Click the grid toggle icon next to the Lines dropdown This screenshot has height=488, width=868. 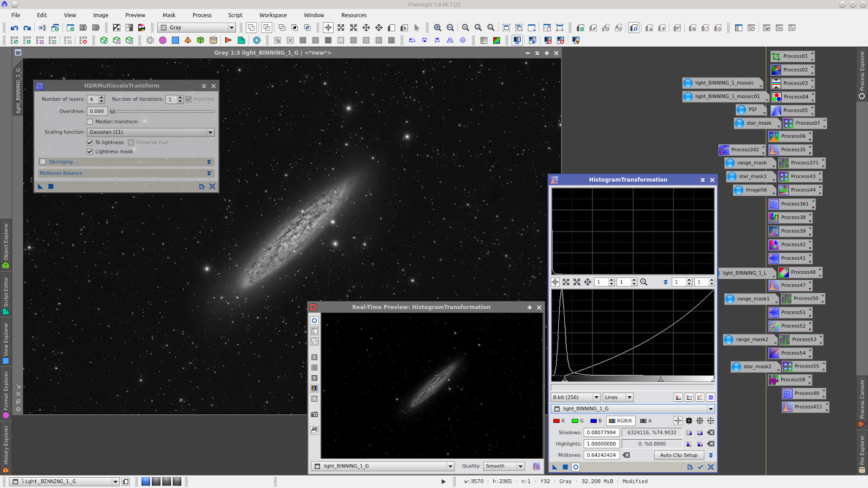[711, 397]
